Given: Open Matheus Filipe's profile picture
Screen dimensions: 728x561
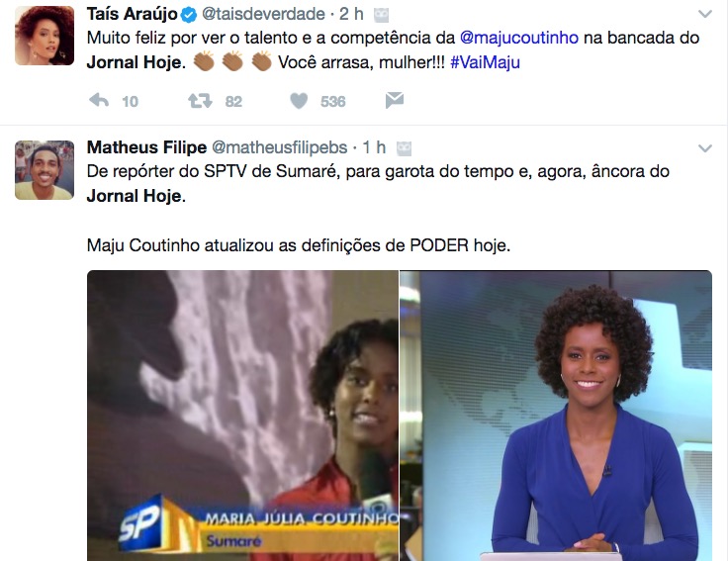Looking at the screenshot, I should tap(45, 170).
